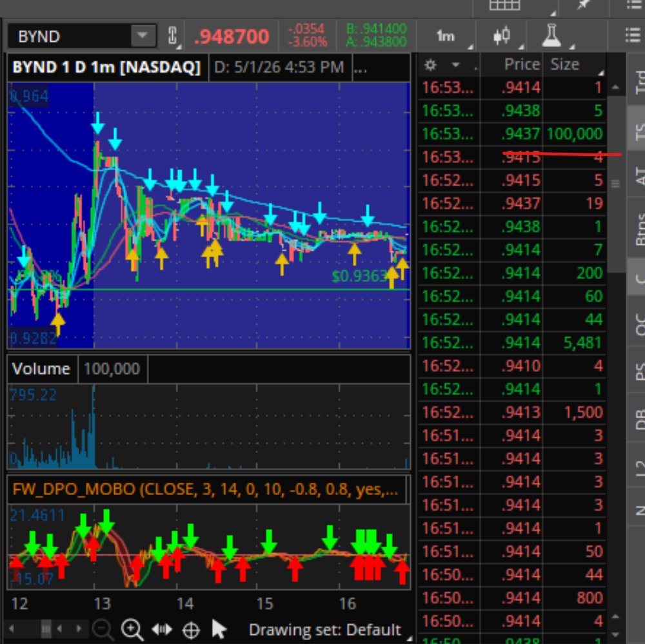Viewport: 645px width, 644px height.
Task: Click the $0.9363 price level label
Action: [359, 277]
